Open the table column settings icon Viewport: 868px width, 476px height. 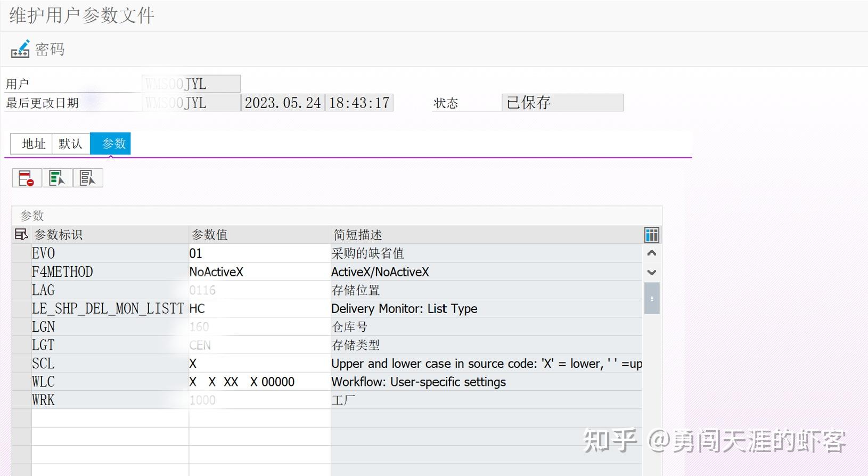click(x=652, y=235)
